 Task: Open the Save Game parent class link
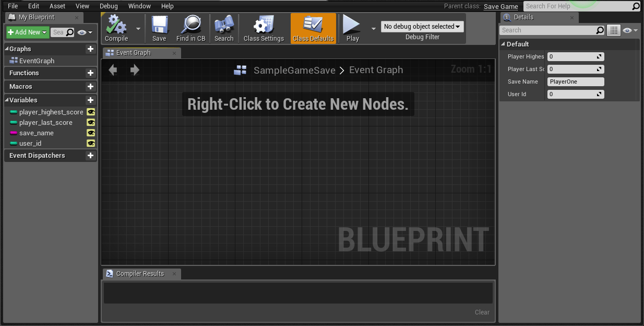coord(500,6)
